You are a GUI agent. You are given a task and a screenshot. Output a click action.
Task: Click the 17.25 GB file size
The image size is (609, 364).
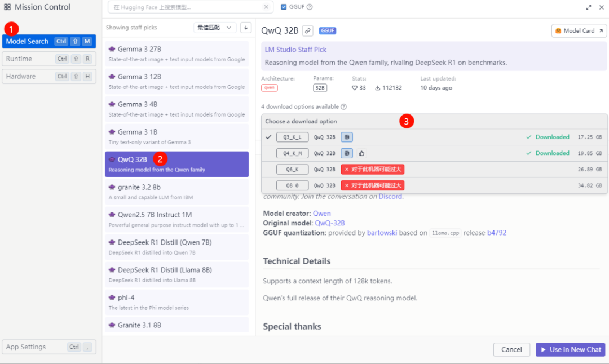coord(590,137)
